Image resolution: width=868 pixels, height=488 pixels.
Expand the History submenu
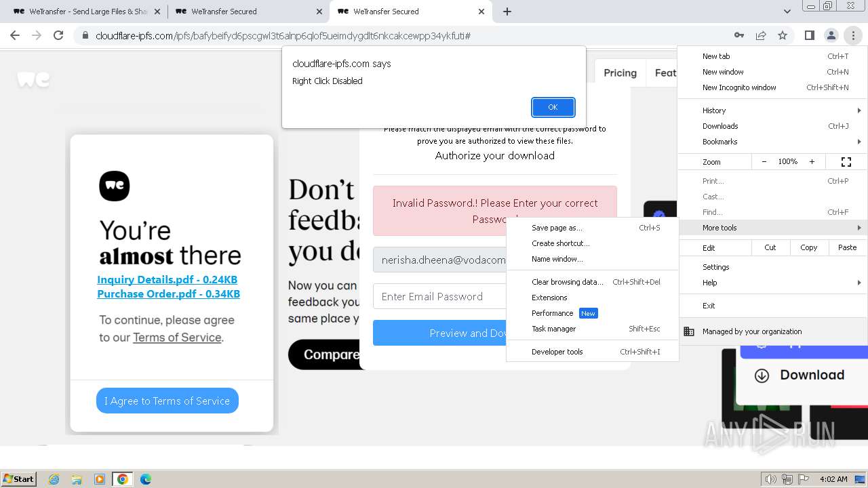tap(773, 110)
